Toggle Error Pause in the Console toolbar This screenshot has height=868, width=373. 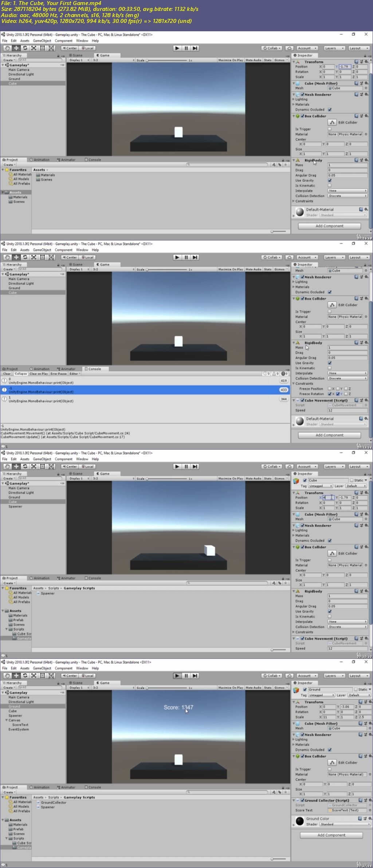[59, 374]
